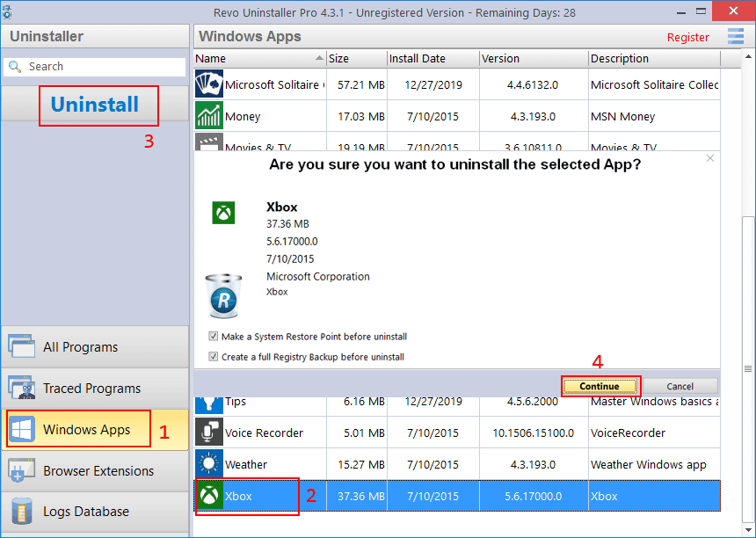Close the uninstall confirmation dialog
This screenshot has width=756, height=538.
pyautogui.click(x=709, y=158)
